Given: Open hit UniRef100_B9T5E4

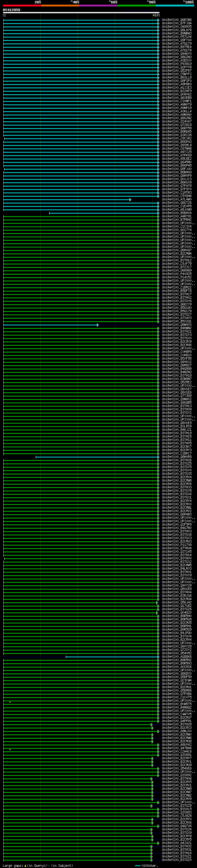Looking at the screenshot, I should pos(177,47).
